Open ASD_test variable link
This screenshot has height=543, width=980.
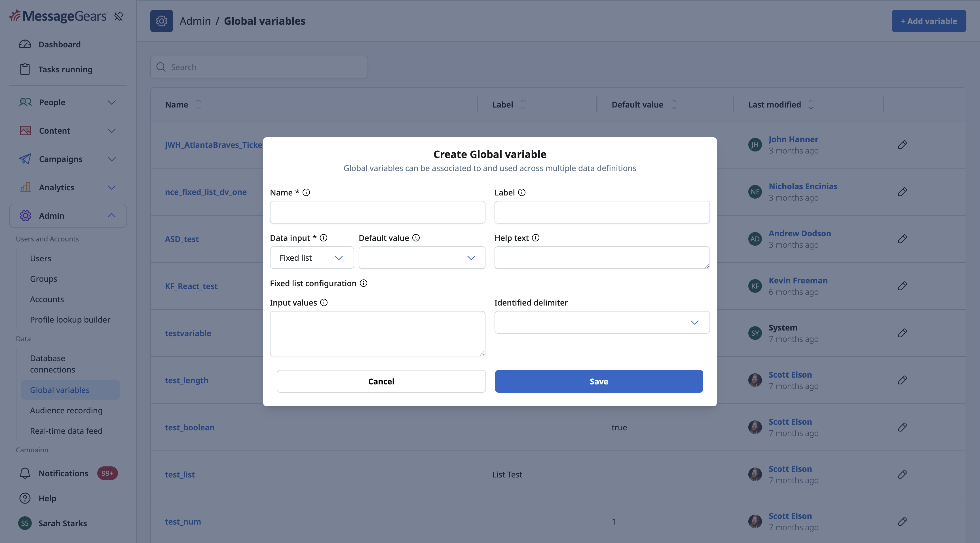tap(181, 239)
